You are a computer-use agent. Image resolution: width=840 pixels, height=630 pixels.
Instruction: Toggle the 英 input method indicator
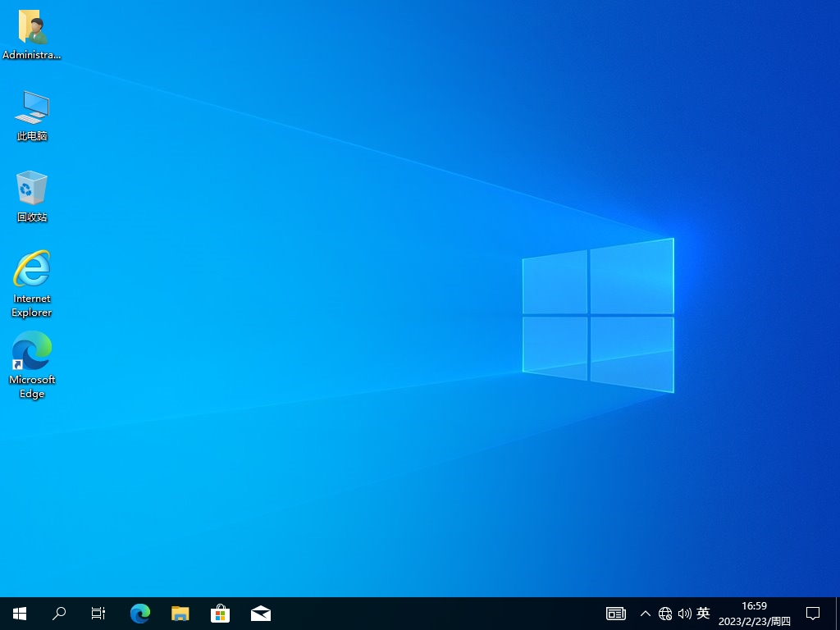[x=703, y=614]
